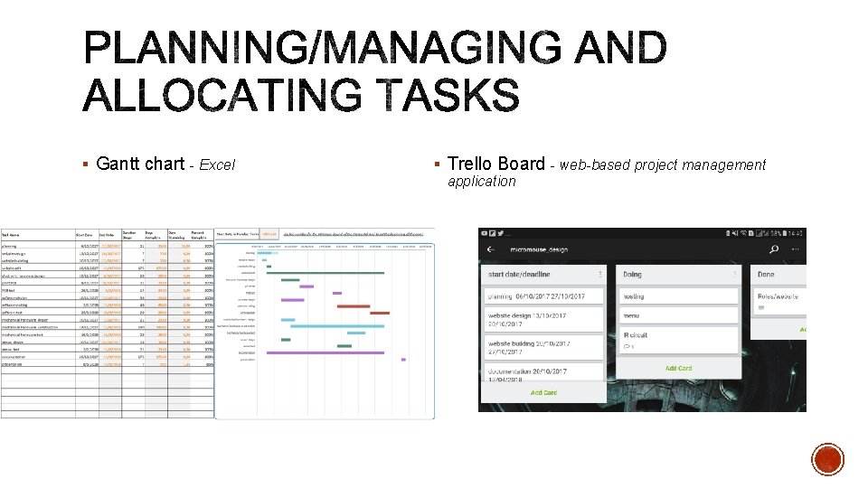
Task: Tap the battery indicator in phone status bar
Action: tap(785, 233)
